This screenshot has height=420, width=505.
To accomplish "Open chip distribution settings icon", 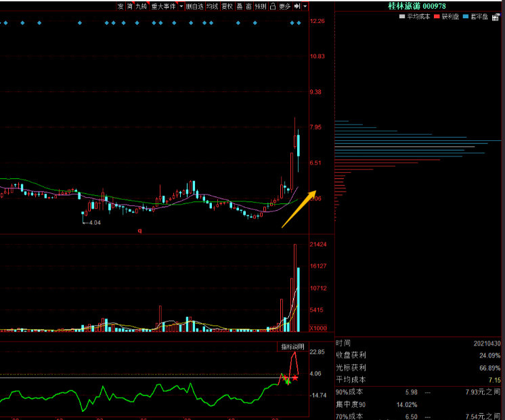I will click(x=496, y=17).
